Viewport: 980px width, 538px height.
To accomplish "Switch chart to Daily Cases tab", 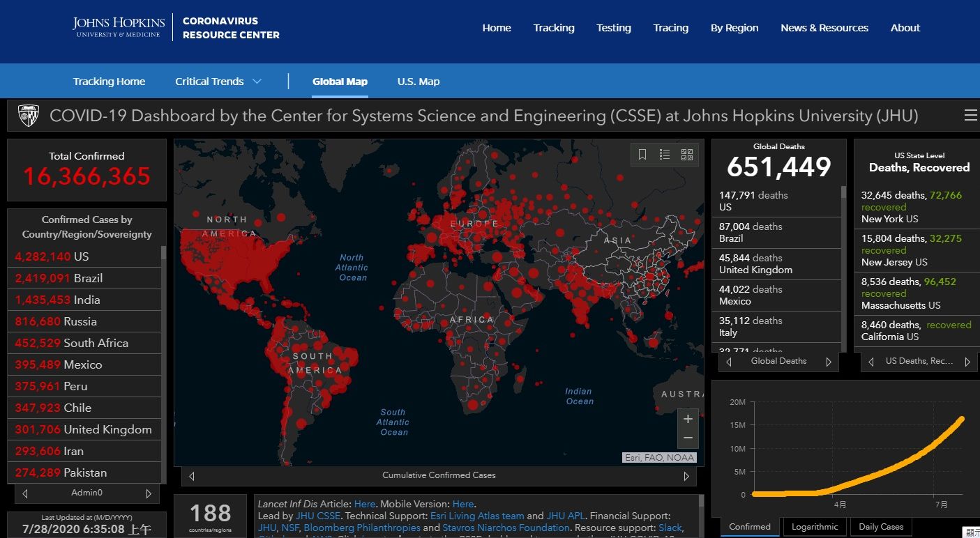I will click(x=881, y=527).
